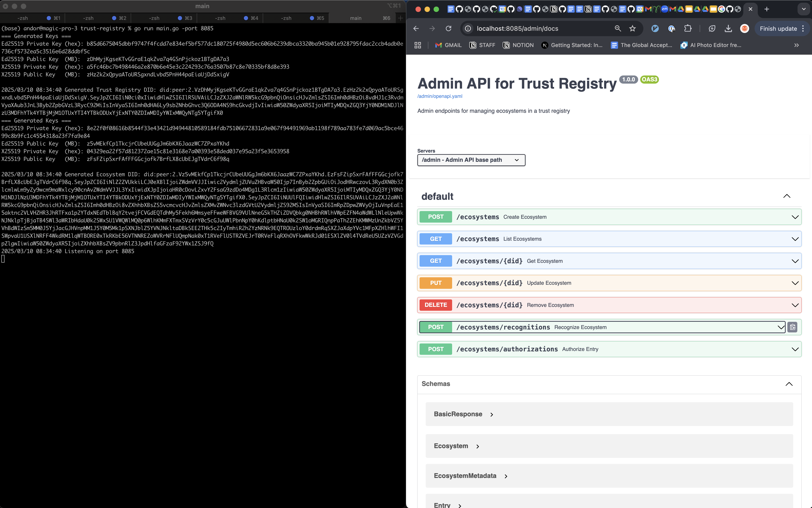
Task: Switch to the Zoom pinned tab
Action: 664,9
